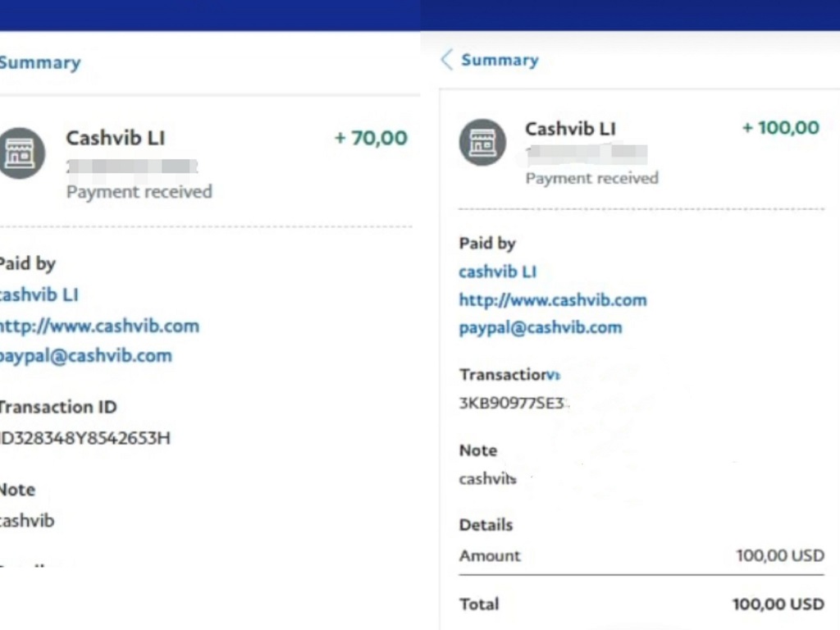Click the Cashvib LI title of 70,00 payment
The image size is (840, 630).
pyautogui.click(x=115, y=138)
